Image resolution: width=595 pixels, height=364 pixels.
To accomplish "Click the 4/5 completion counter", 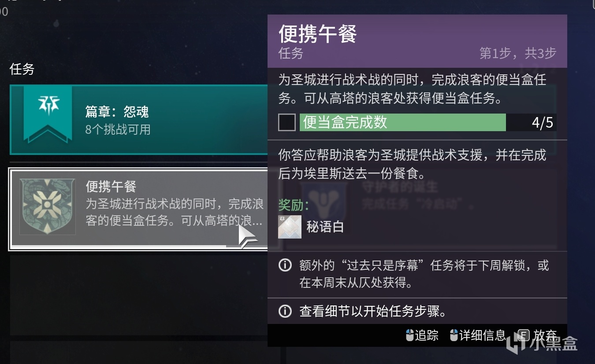I will 542,122.
